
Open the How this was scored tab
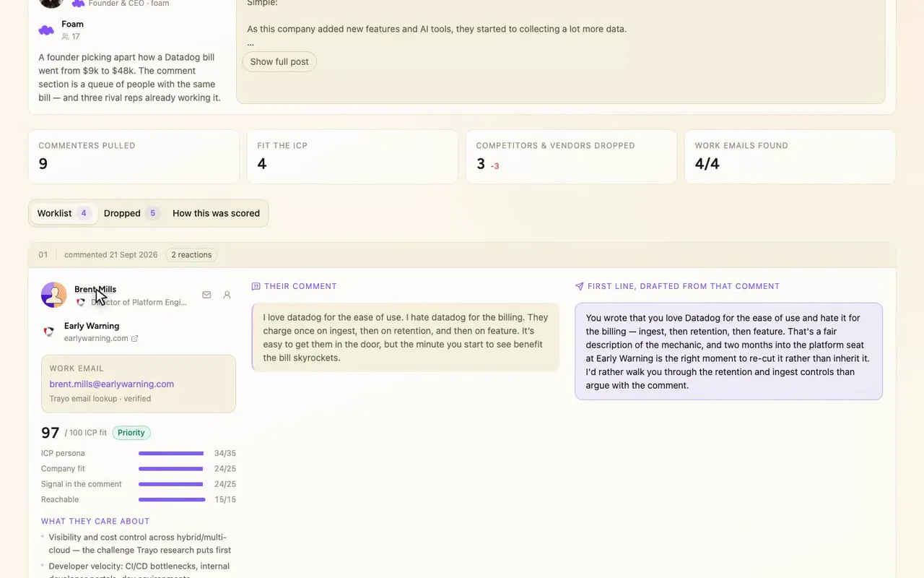[216, 213]
